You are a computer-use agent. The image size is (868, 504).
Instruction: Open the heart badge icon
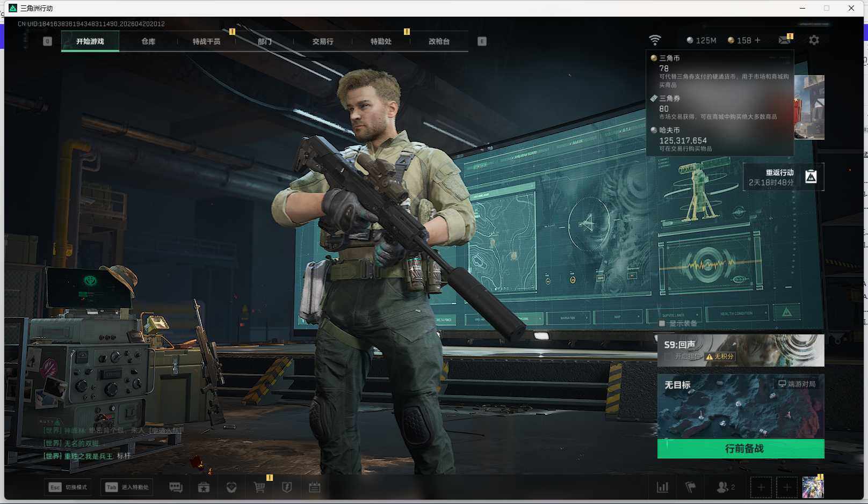tap(232, 487)
